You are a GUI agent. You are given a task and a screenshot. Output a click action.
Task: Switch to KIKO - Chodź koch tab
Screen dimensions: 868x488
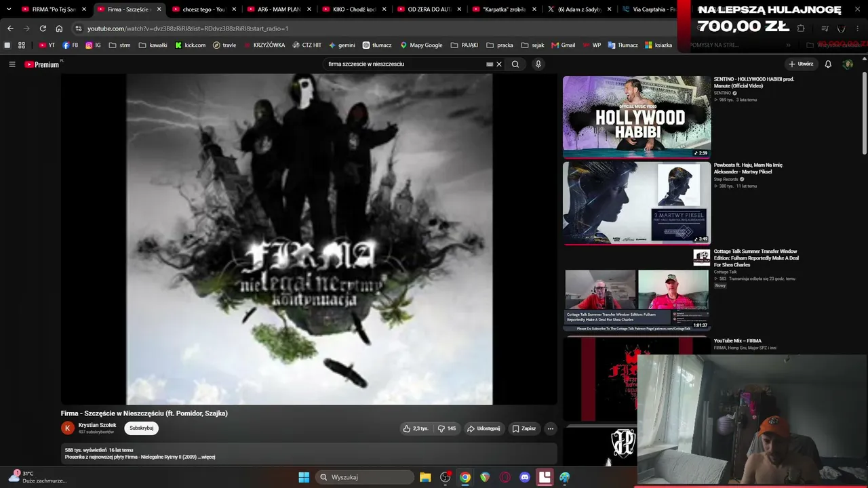click(354, 9)
